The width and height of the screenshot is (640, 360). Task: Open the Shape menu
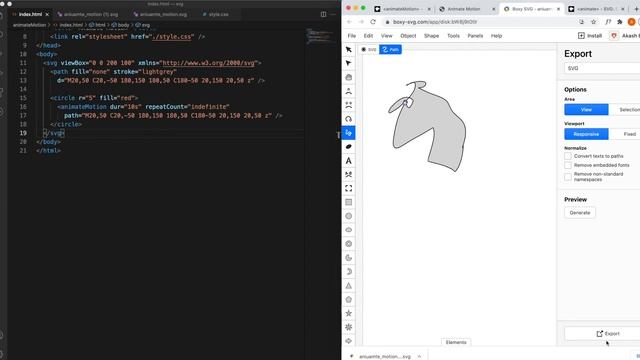click(x=431, y=36)
